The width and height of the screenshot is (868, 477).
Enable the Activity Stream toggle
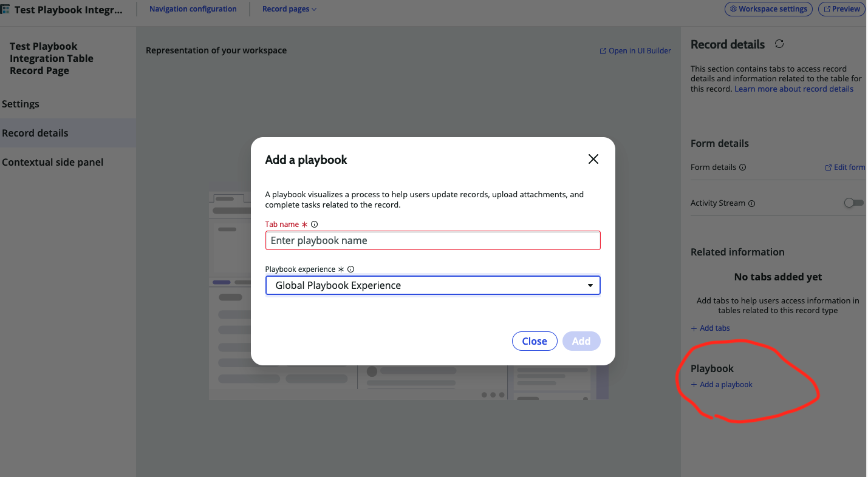point(853,203)
